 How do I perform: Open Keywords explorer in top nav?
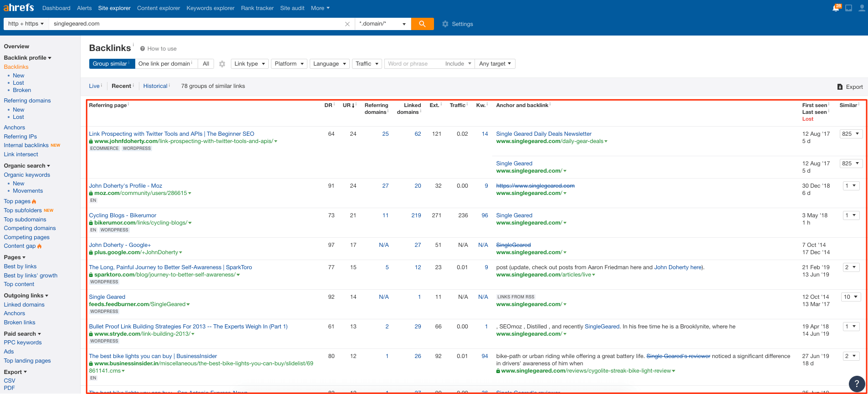click(x=210, y=8)
